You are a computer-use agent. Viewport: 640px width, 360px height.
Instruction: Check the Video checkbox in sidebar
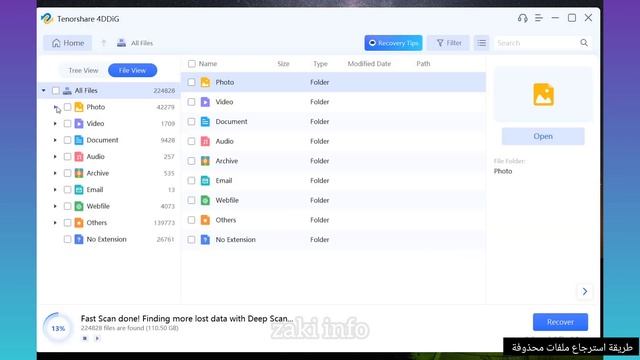pyautogui.click(x=67, y=123)
